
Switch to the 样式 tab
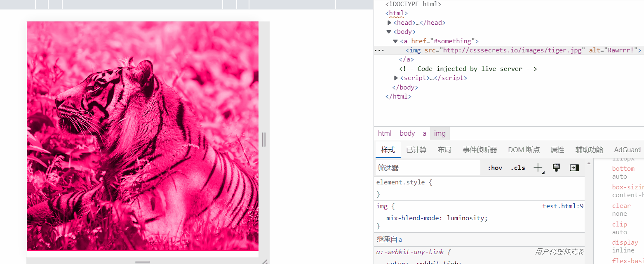[388, 150]
